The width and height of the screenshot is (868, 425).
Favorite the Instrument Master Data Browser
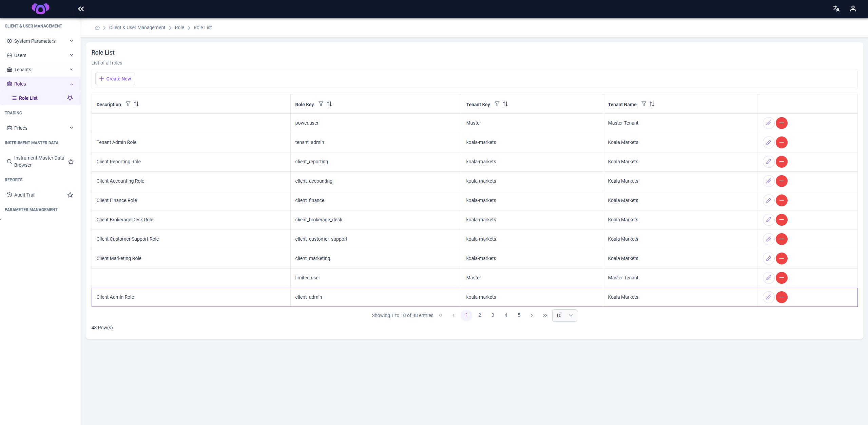click(x=71, y=162)
